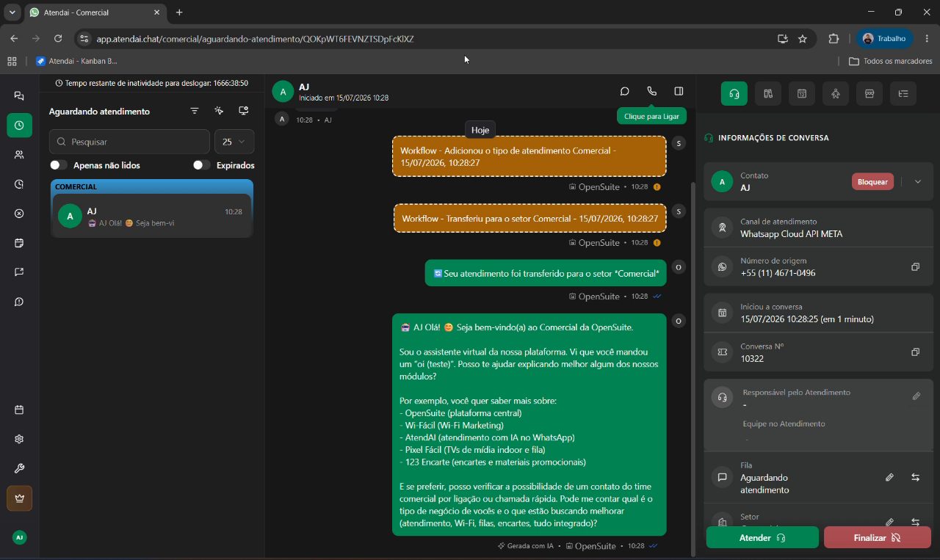Viewport: 940px width, 560px height.
Task: Open the circled X closed-chats sidebar icon
Action: (x=19, y=214)
